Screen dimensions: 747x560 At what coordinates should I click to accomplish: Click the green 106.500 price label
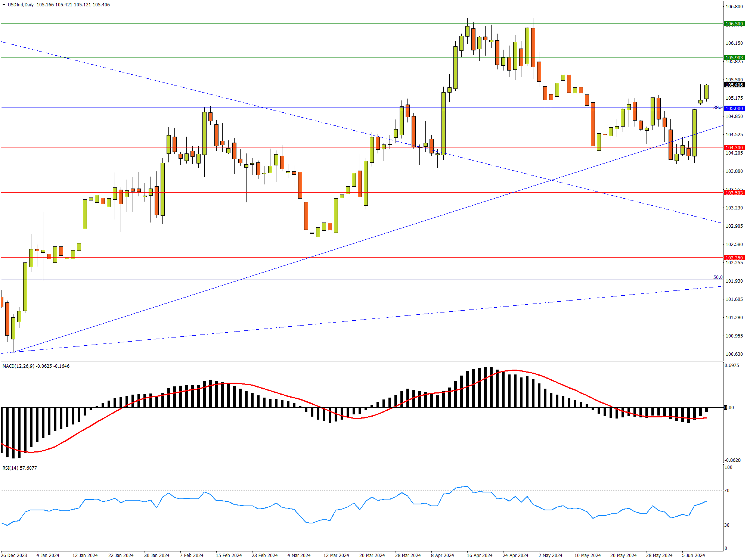point(734,24)
